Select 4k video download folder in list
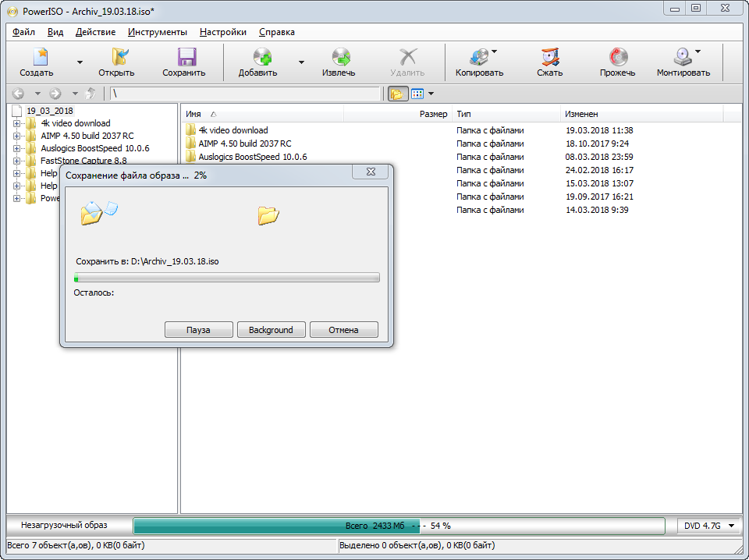The image size is (749, 560). point(233,129)
